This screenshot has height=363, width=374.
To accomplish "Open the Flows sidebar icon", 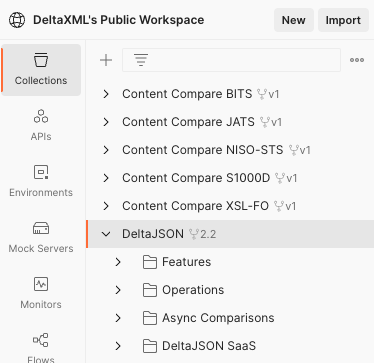I will click(x=41, y=347).
